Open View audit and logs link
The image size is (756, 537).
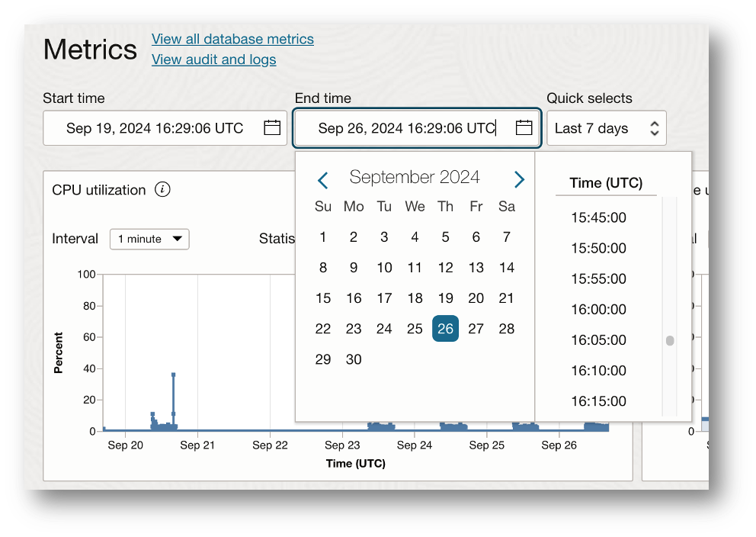point(213,59)
